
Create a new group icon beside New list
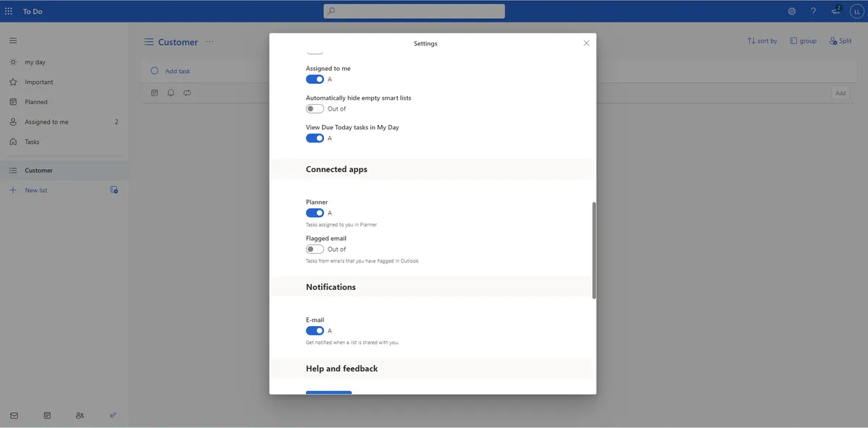tap(114, 190)
